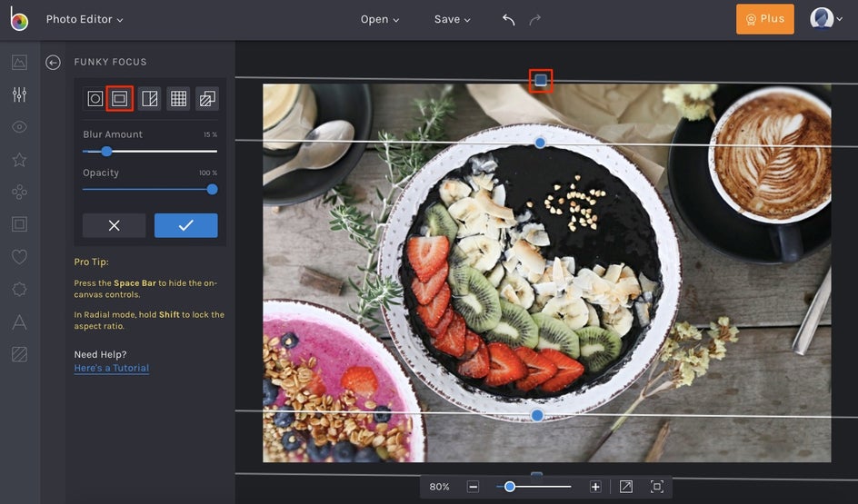
Task: Select the rectangular linear focus mode
Action: (x=120, y=99)
